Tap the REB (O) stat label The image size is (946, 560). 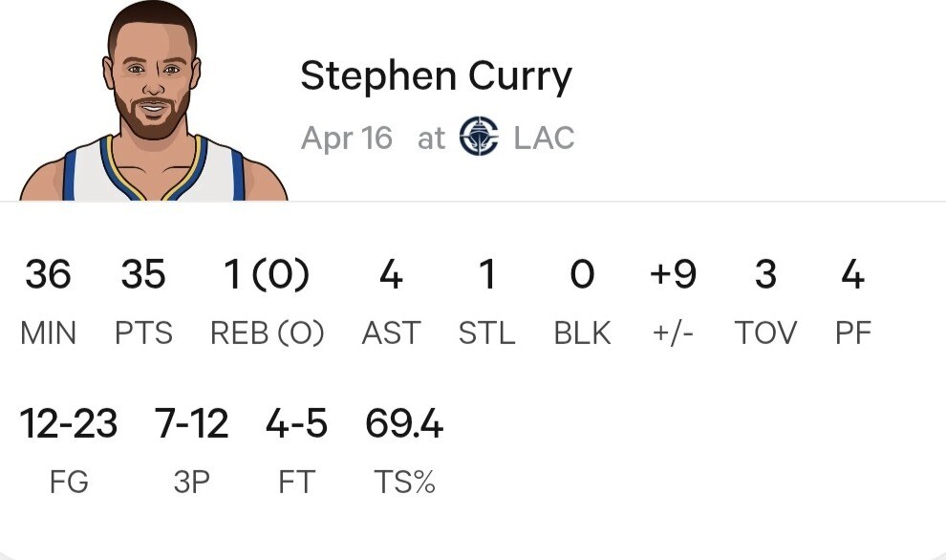pyautogui.click(x=267, y=334)
